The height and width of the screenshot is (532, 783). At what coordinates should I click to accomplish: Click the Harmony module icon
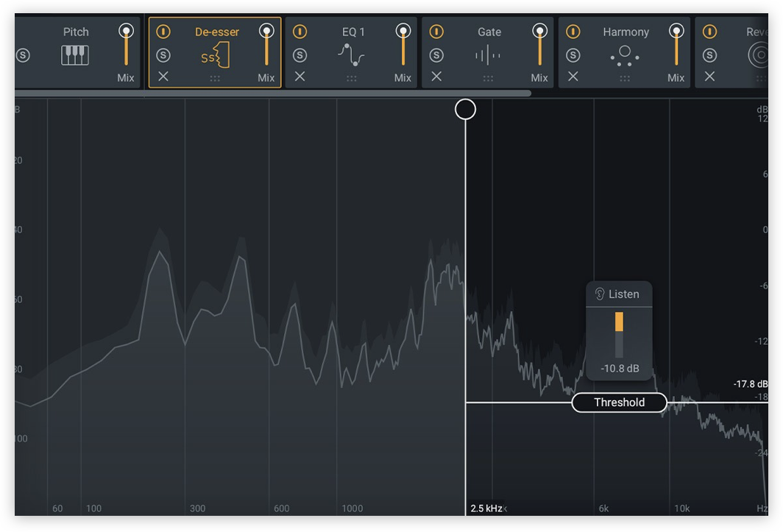pyautogui.click(x=625, y=54)
